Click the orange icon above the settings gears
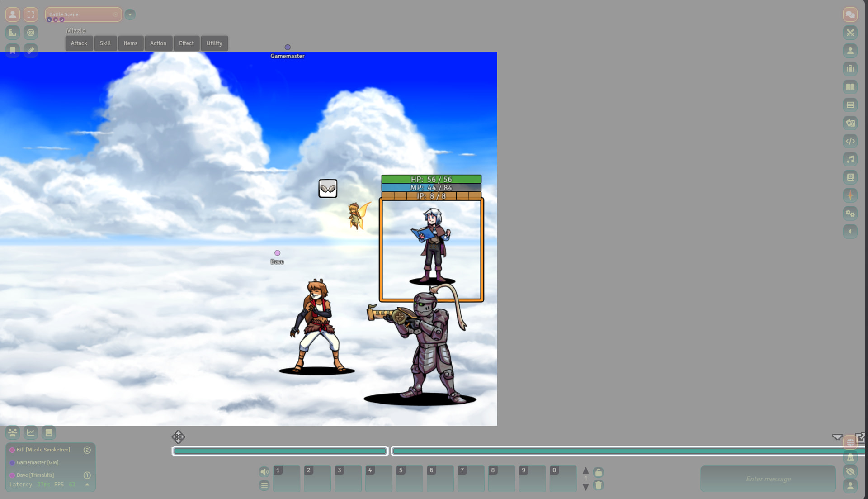 point(850,195)
